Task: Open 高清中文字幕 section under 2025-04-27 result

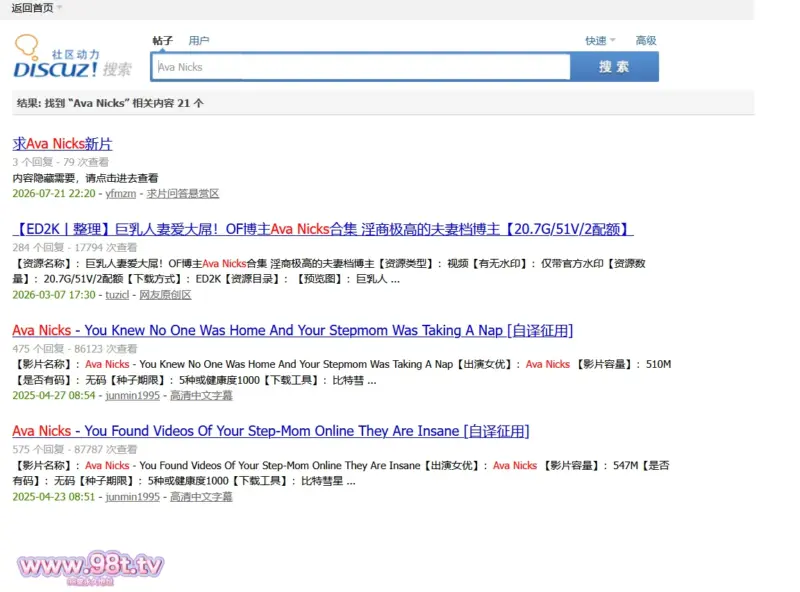Action: click(x=201, y=396)
